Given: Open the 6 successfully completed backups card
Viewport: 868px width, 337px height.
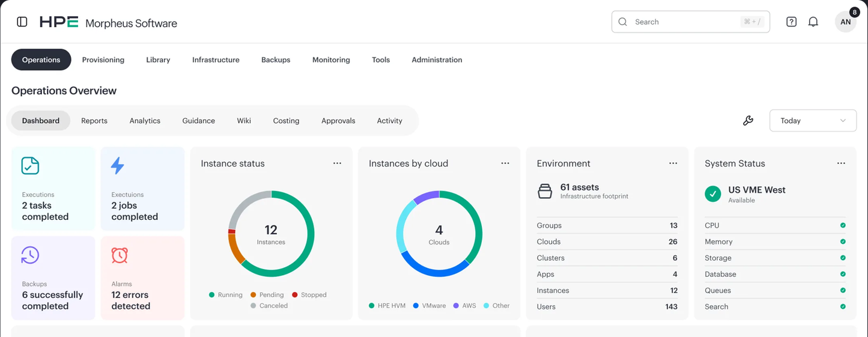Looking at the screenshot, I should coord(53,278).
